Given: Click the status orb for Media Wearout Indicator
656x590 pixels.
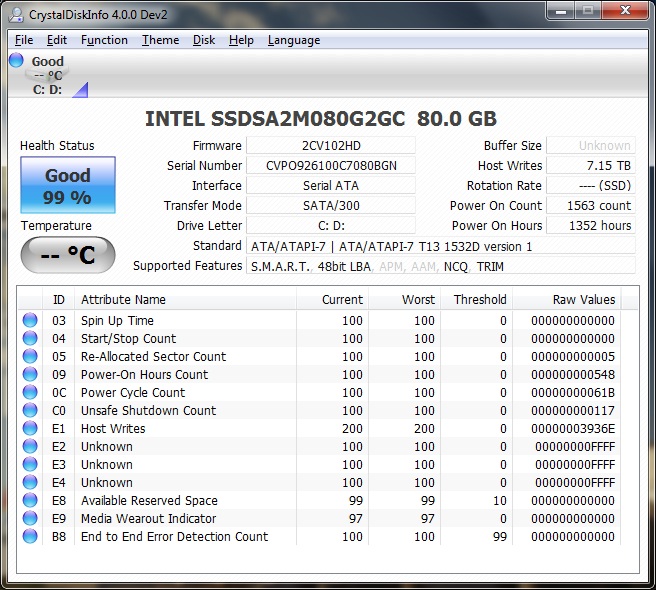Looking at the screenshot, I should 30,518.
